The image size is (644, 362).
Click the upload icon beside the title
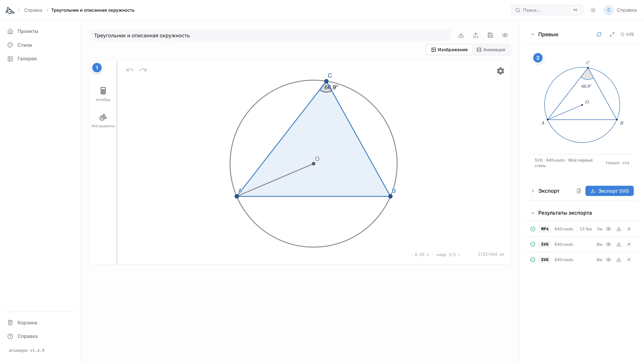pos(475,35)
